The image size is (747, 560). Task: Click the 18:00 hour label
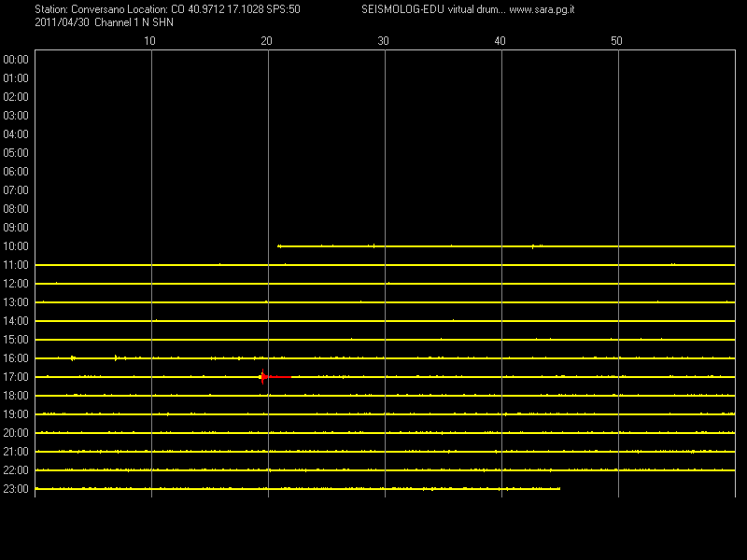click(16, 396)
